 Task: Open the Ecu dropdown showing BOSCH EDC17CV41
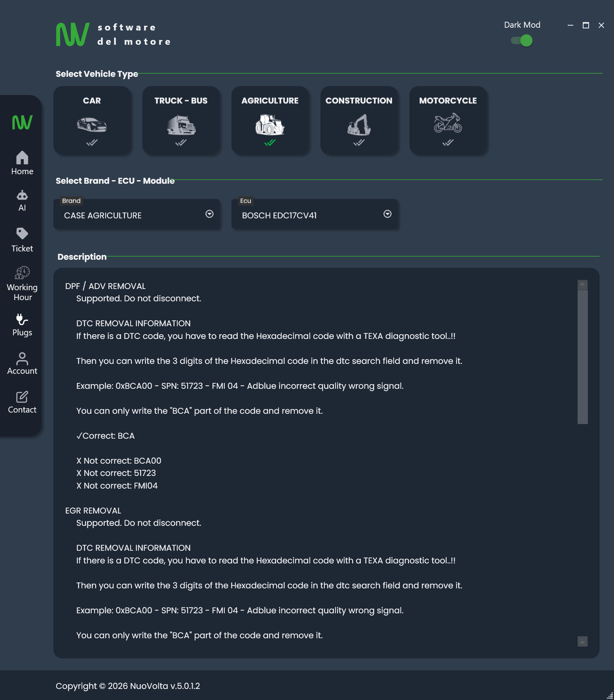tap(315, 214)
